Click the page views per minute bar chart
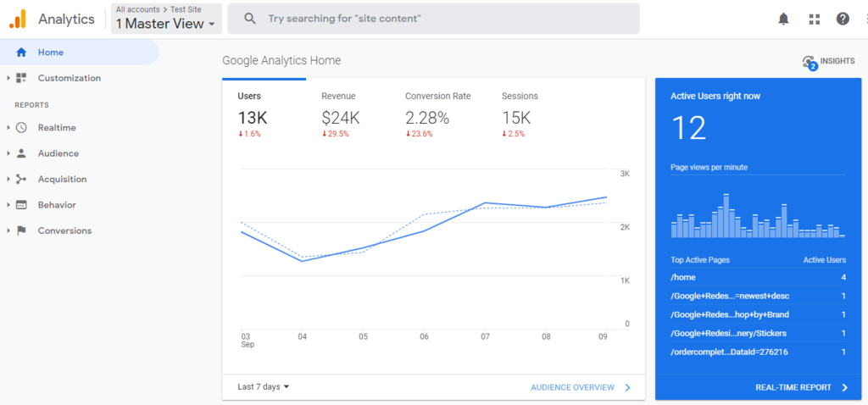868x405 pixels. pos(758,215)
